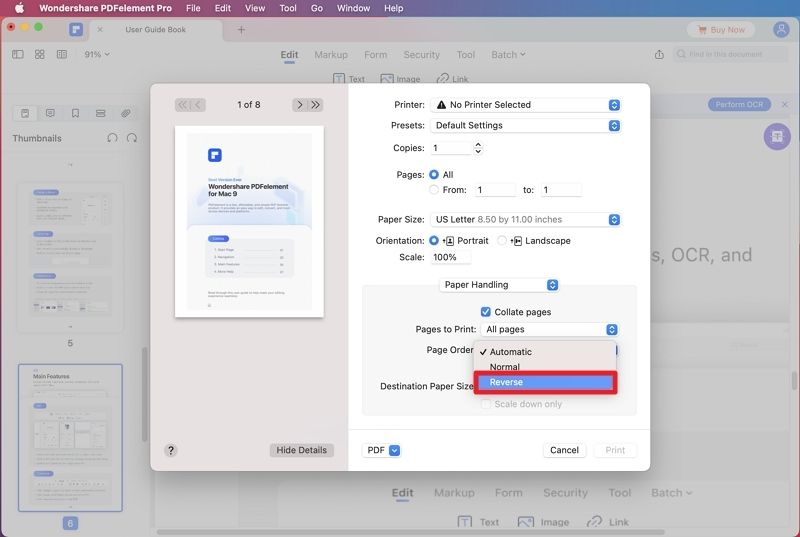Viewport: 800px width, 537px height.
Task: Open the Help menu
Action: (x=393, y=8)
